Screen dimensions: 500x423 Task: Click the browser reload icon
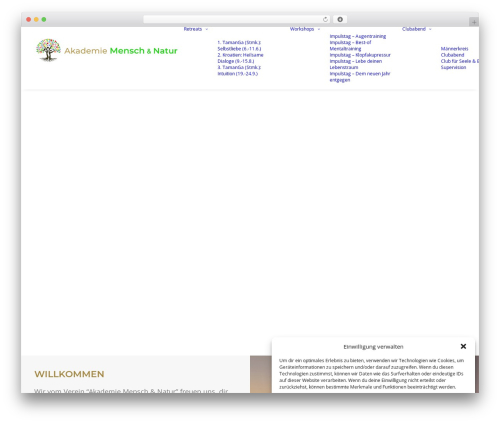(325, 19)
